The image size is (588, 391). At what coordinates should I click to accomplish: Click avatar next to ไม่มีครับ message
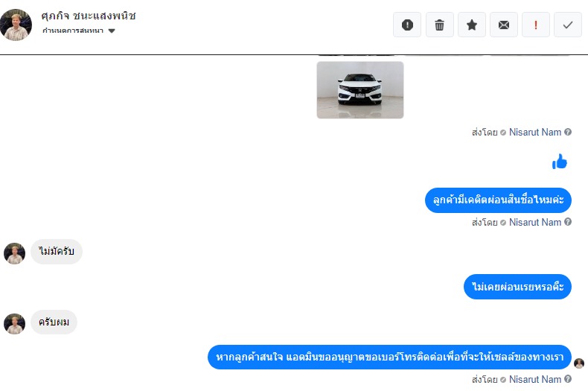14,254
